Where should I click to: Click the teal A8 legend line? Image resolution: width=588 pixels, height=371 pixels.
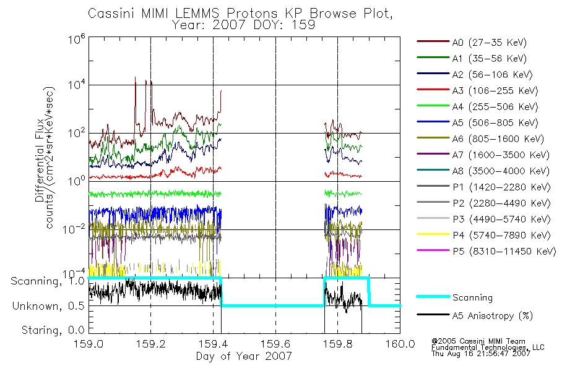tap(433, 170)
